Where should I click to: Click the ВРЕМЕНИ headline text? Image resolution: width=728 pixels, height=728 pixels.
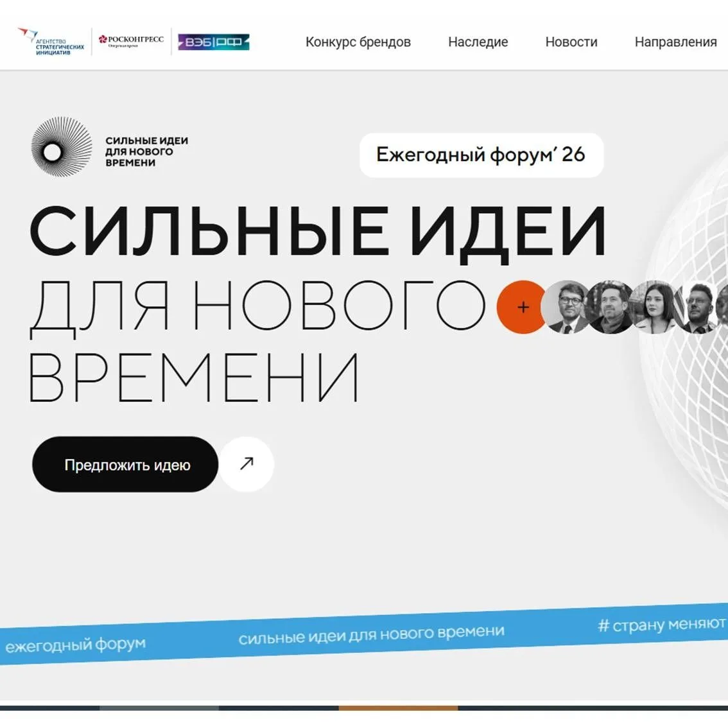pyautogui.click(x=194, y=377)
